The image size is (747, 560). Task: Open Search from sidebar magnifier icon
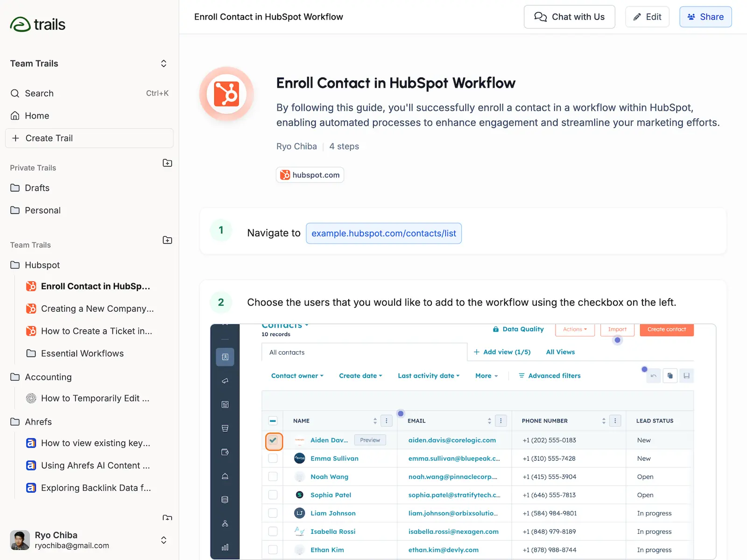click(15, 93)
